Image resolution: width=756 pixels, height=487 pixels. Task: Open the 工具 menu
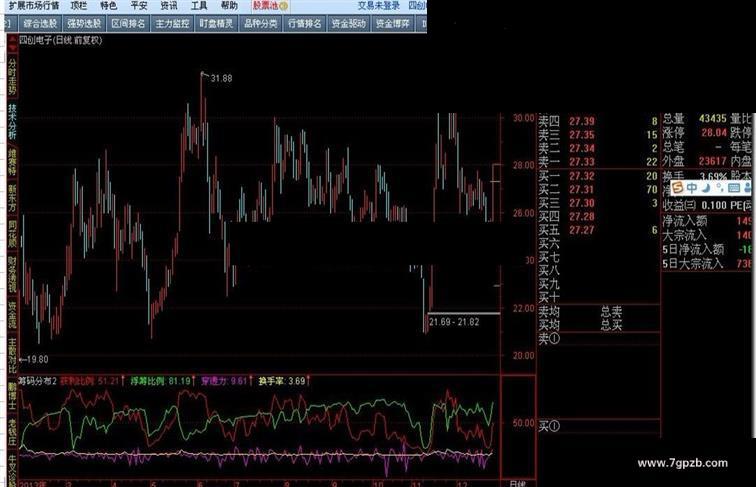pyautogui.click(x=199, y=6)
